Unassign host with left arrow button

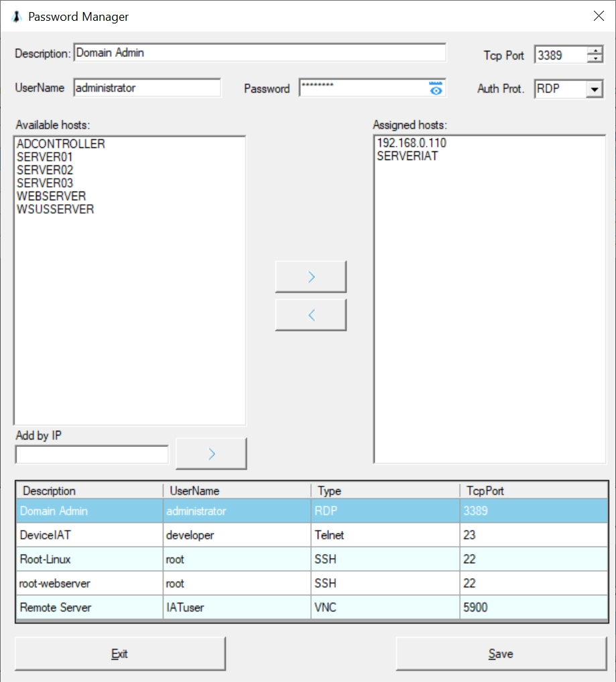[310, 315]
